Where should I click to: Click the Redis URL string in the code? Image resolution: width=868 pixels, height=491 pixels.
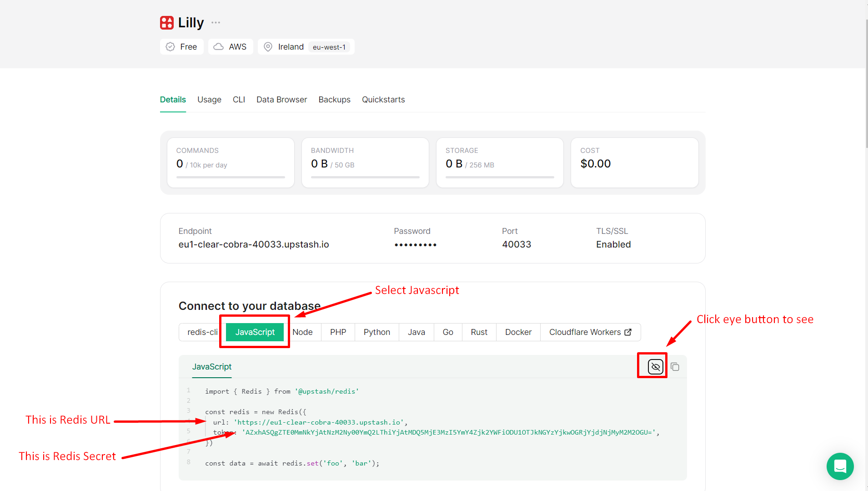pyautogui.click(x=318, y=422)
